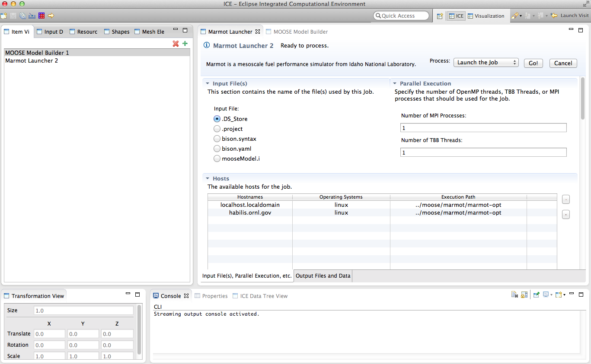591x364 pixels.
Task: Click the Quick Access search field
Action: [402, 16]
